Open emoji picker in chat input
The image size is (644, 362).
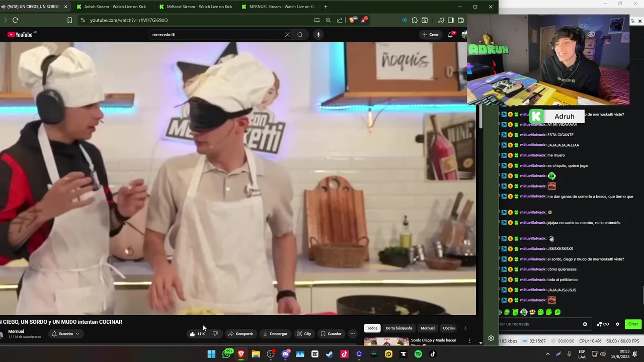point(585,324)
